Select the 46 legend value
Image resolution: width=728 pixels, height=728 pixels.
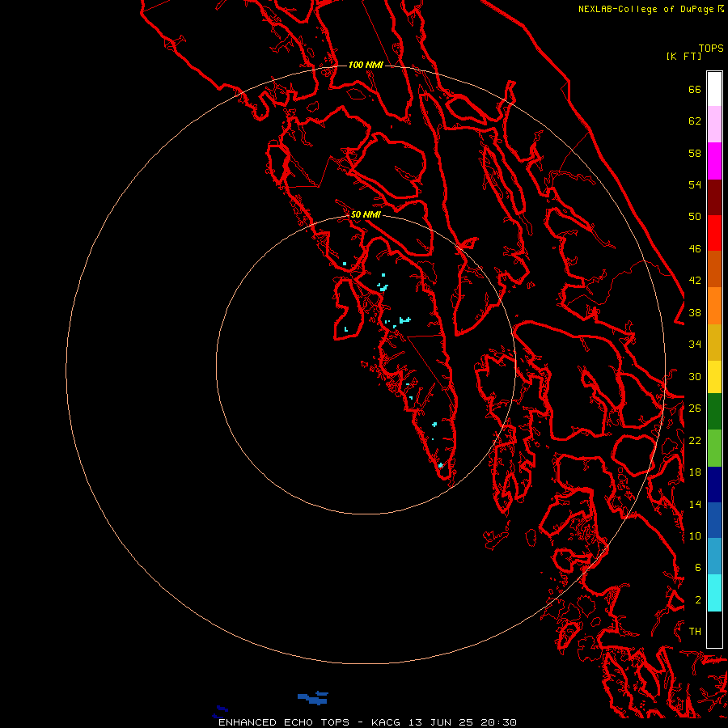pyautogui.click(x=695, y=249)
